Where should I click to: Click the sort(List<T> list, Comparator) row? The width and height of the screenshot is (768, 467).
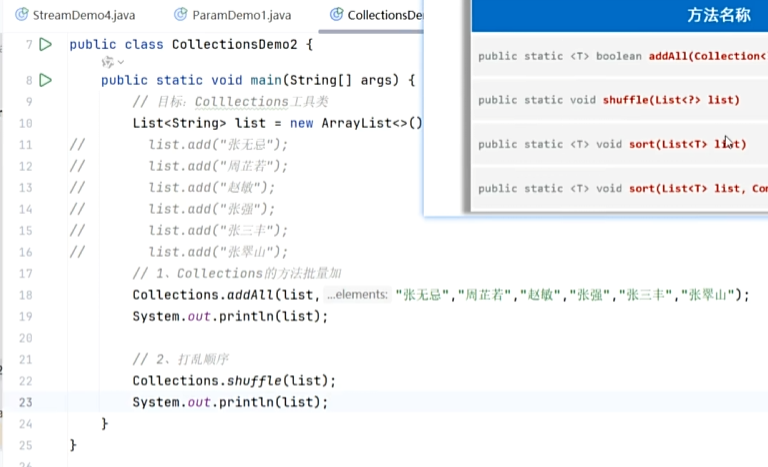(x=620, y=188)
